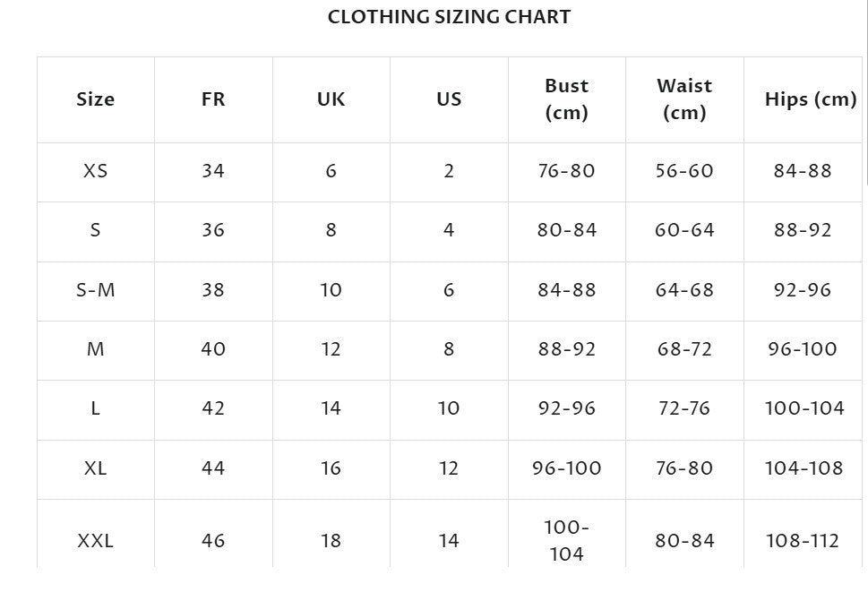Viewport: 868px width, 592px height.
Task: Select the XL size cell
Action: point(96,468)
